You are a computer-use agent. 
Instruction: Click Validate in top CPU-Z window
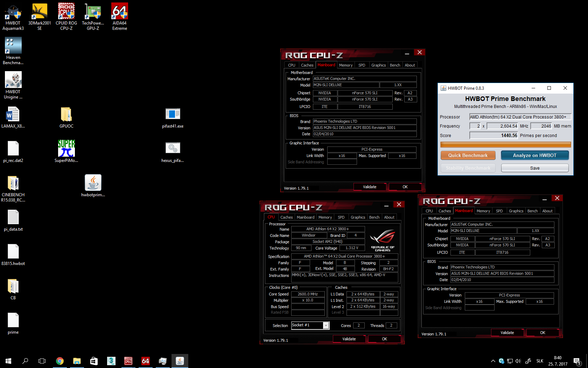[x=370, y=187]
